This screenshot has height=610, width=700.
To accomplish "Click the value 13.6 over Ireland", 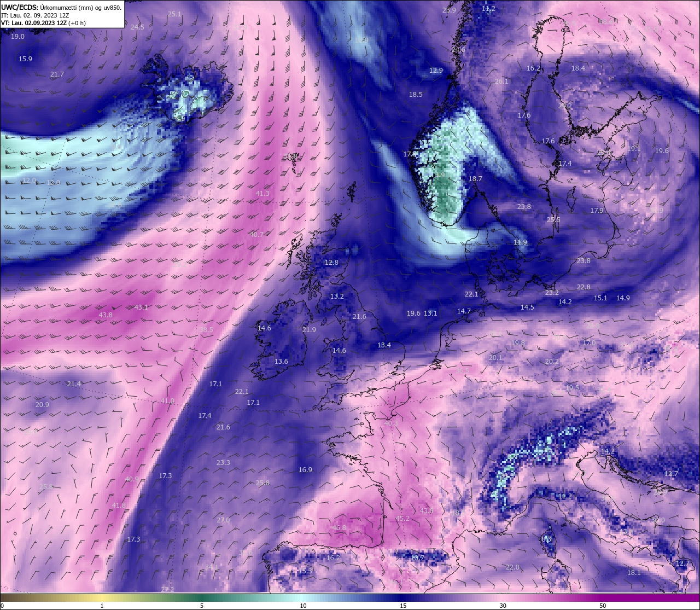I will coord(281,362).
